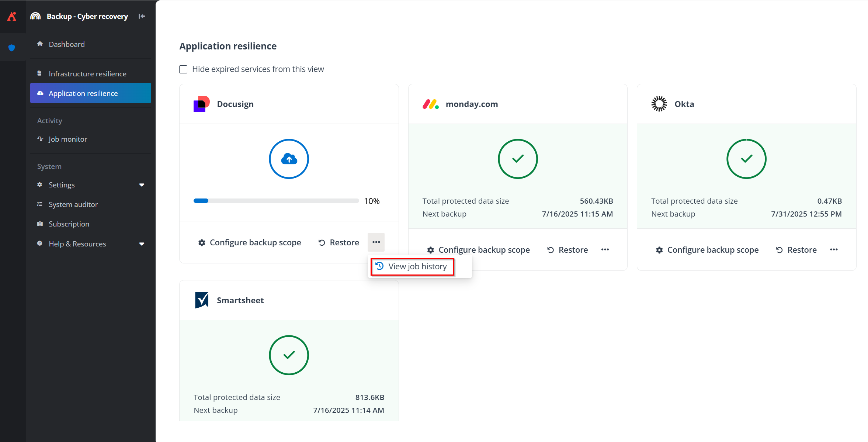Collapse the navigation panel with the arrow icon

point(142,16)
